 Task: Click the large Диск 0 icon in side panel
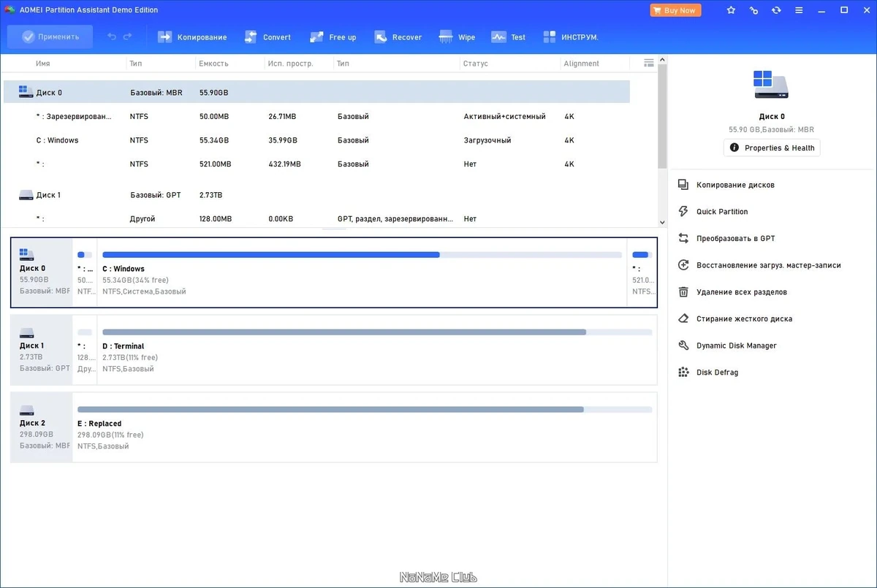pos(772,84)
